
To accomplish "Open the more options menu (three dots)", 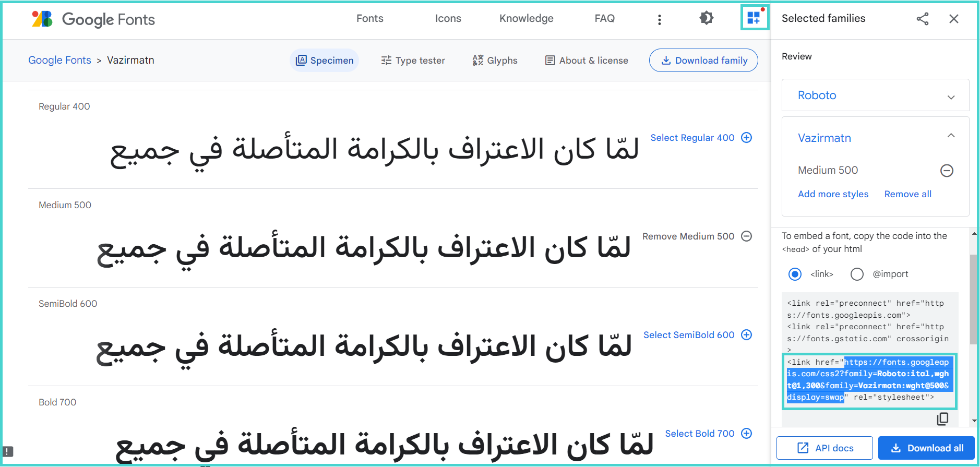I will [660, 19].
